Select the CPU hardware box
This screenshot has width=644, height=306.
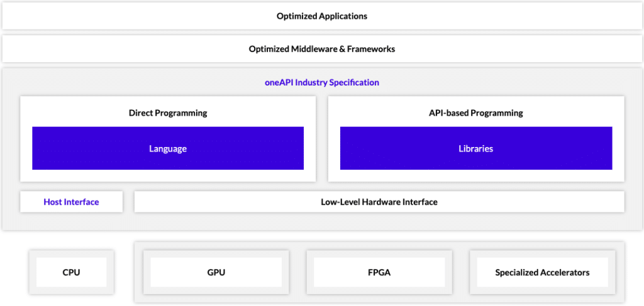tap(72, 272)
